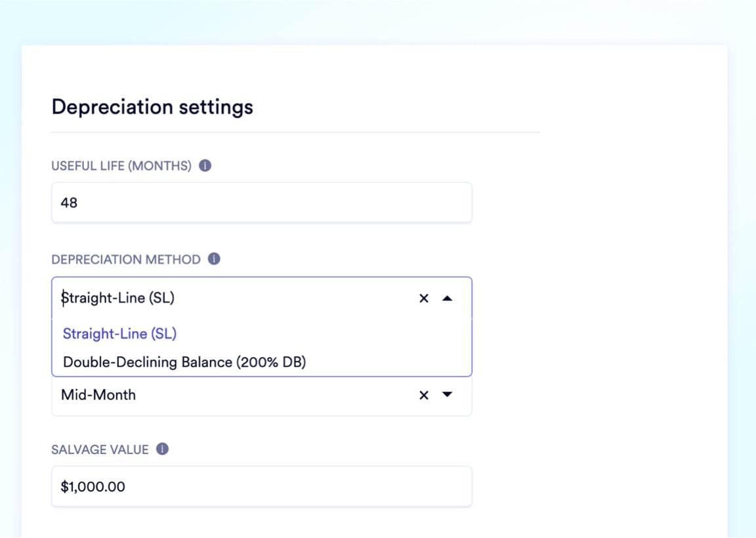The image size is (756, 538).
Task: Click the DEPRECIATION METHOD label text
Action: pos(126,259)
